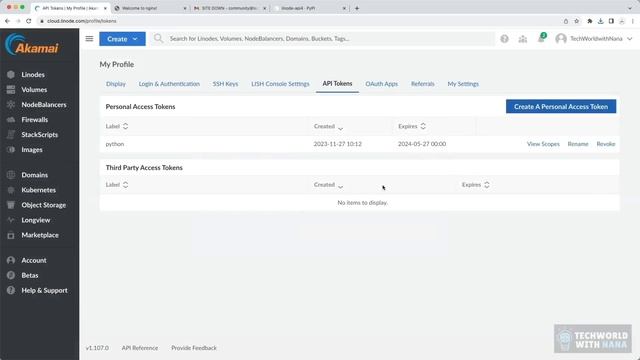Rename the python token
The height and width of the screenshot is (360, 640).
578,144
